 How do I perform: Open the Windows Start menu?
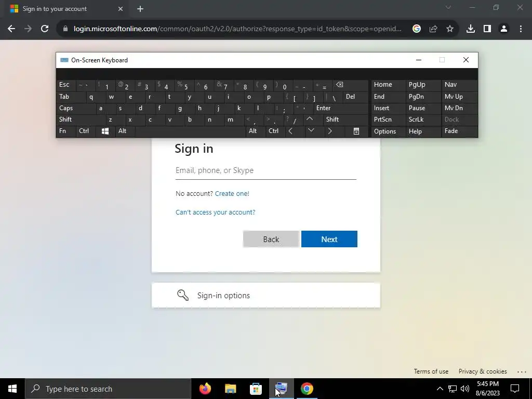(12, 389)
